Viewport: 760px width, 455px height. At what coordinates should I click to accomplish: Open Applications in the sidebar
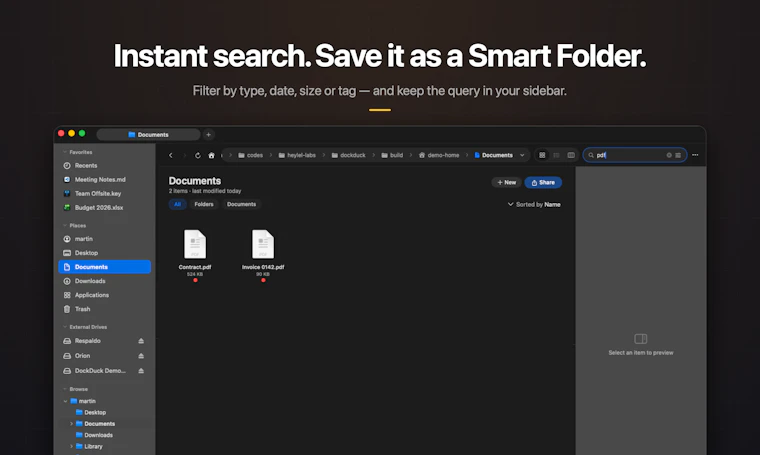point(105,295)
